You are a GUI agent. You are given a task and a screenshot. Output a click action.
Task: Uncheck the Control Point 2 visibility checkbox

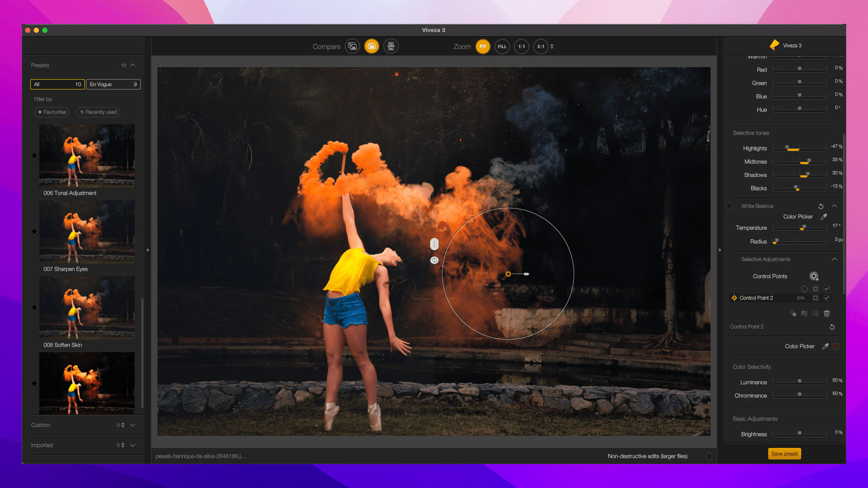pos(827,298)
